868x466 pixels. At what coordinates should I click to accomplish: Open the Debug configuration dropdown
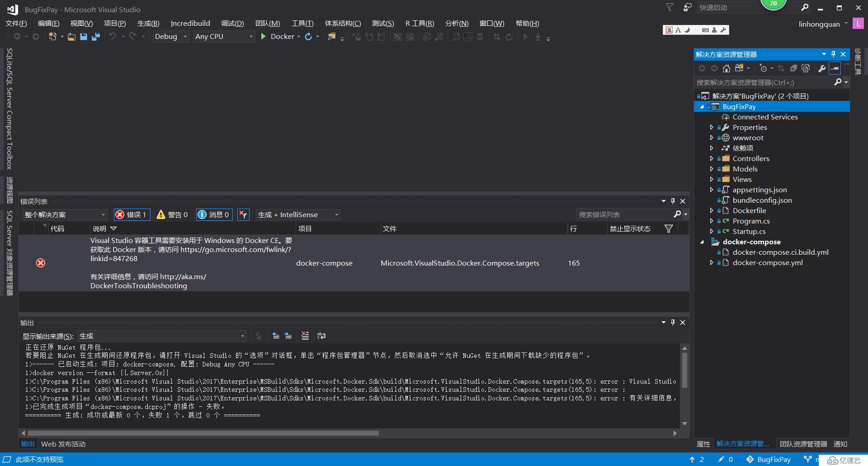(x=170, y=37)
